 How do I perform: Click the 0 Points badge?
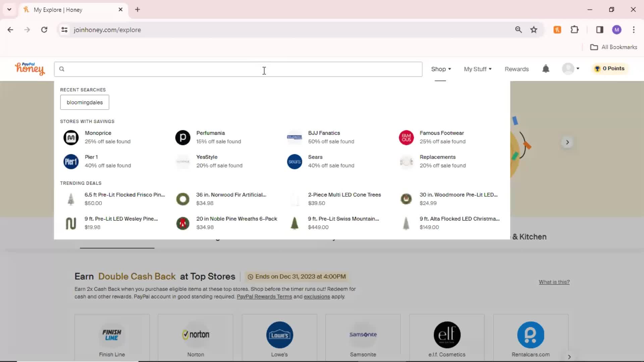(610, 68)
